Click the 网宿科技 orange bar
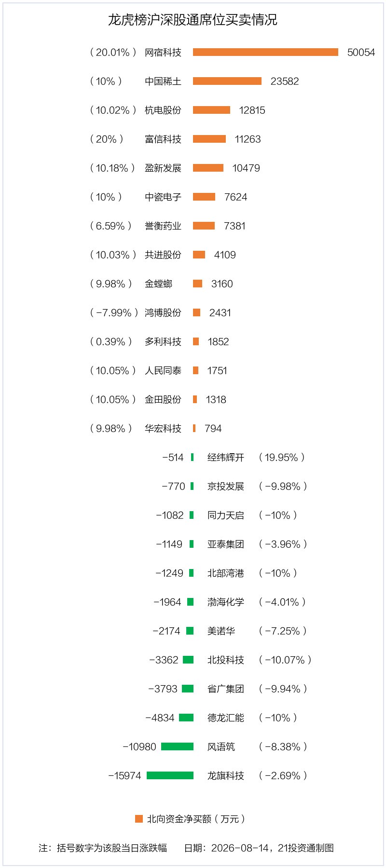The image size is (386, 868). point(265,52)
